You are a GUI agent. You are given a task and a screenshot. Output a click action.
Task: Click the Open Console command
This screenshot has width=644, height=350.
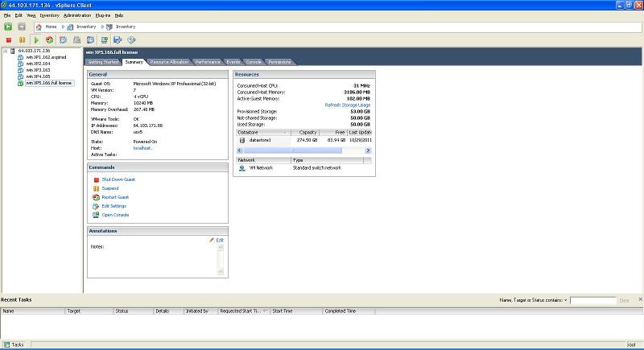click(x=115, y=215)
